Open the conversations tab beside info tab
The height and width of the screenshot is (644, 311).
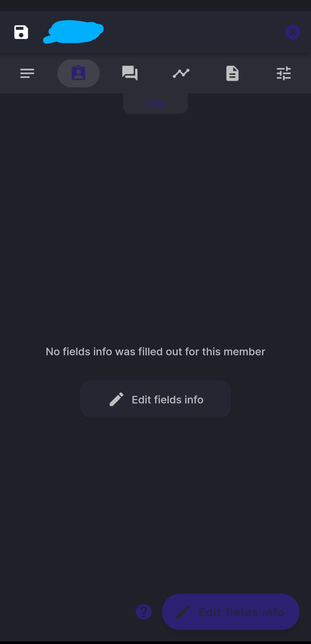point(130,73)
